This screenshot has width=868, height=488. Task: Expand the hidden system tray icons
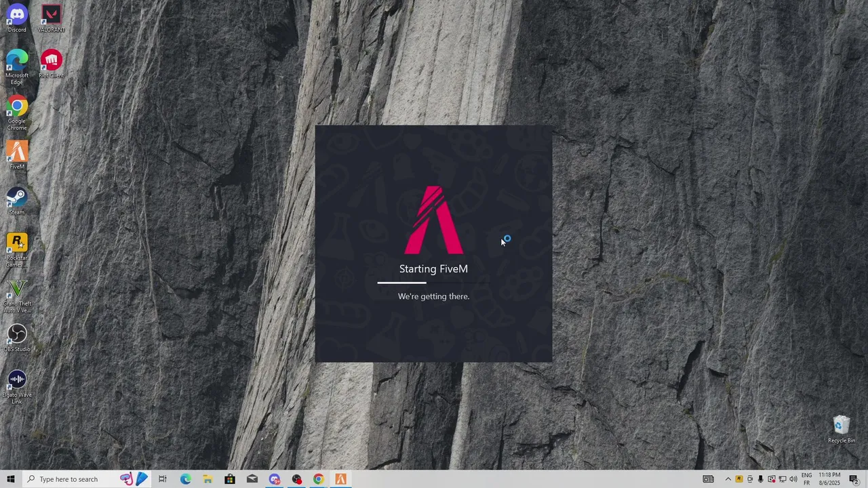tap(728, 479)
